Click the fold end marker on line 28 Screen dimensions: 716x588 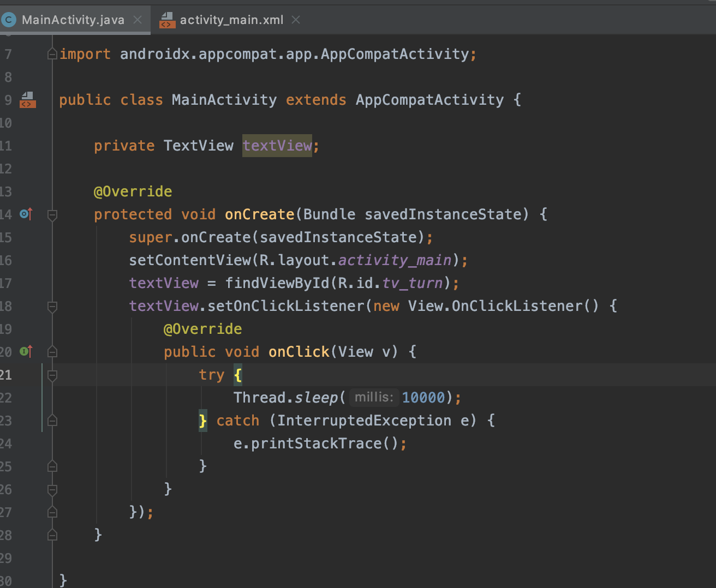click(52, 535)
